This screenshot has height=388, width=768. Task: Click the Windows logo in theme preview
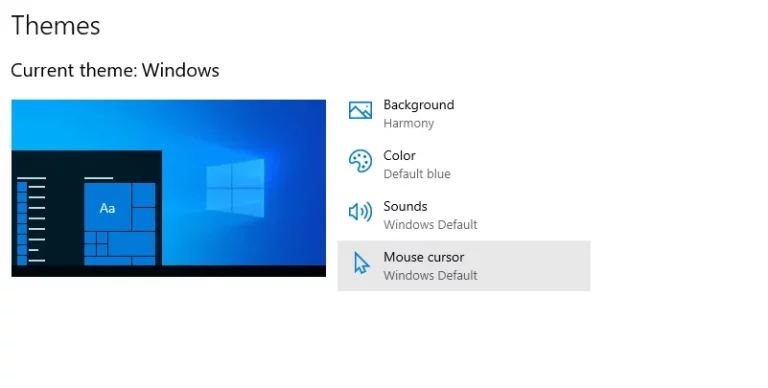tap(235, 188)
